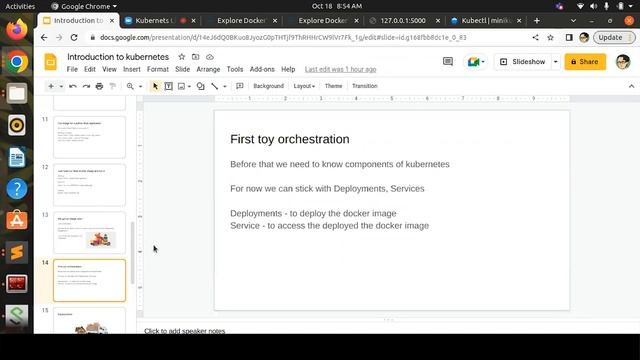
Task: Open the Theme panel
Action: [333, 86]
